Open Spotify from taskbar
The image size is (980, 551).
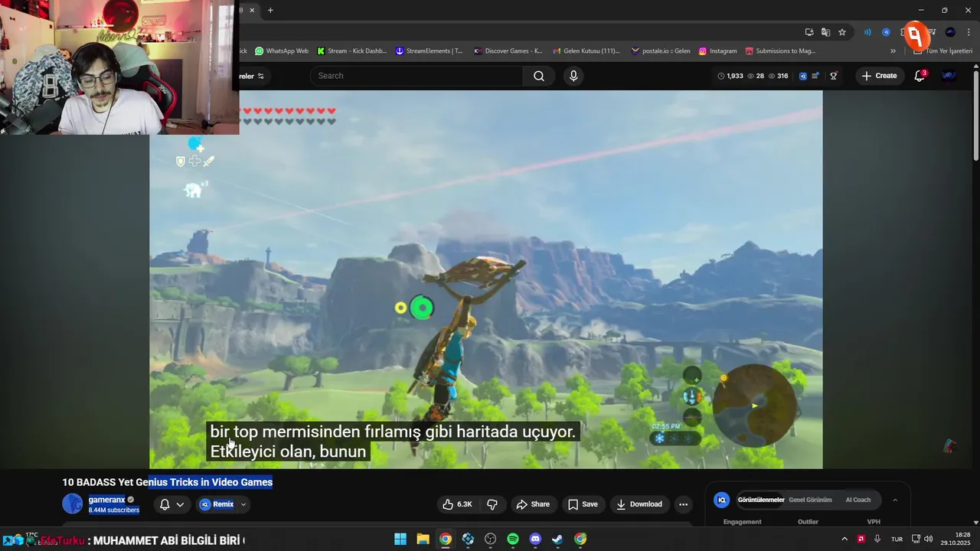pos(513,539)
